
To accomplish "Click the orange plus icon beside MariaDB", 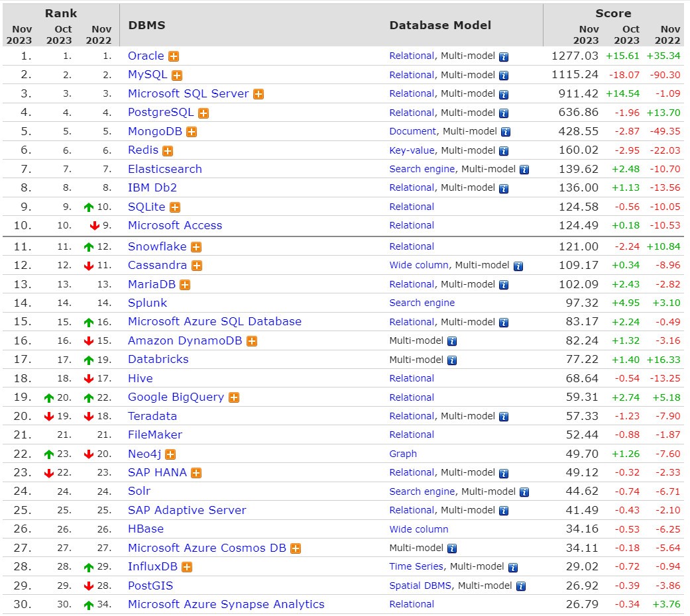I will click(x=186, y=285).
